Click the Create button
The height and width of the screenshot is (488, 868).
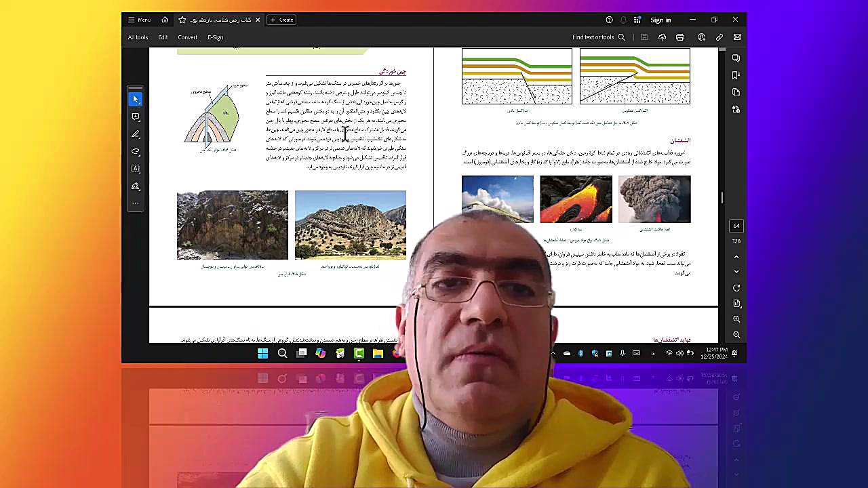click(281, 20)
